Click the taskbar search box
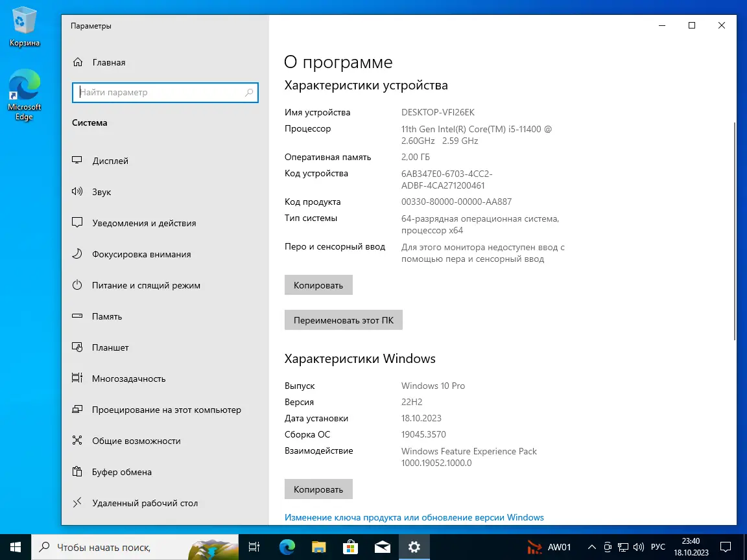The image size is (747, 560). pyautogui.click(x=135, y=547)
